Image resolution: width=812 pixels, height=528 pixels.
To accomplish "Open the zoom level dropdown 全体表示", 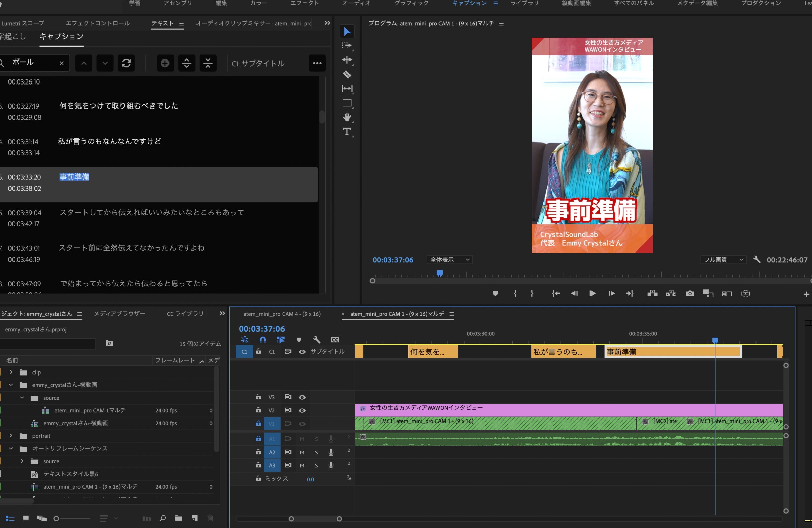I will tap(450, 259).
